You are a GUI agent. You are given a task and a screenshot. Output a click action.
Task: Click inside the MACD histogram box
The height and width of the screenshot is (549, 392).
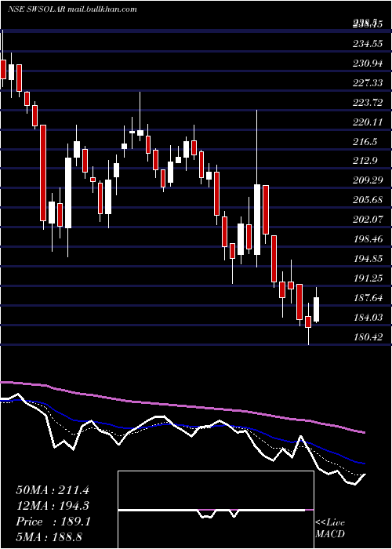pyautogui.click(x=216, y=510)
